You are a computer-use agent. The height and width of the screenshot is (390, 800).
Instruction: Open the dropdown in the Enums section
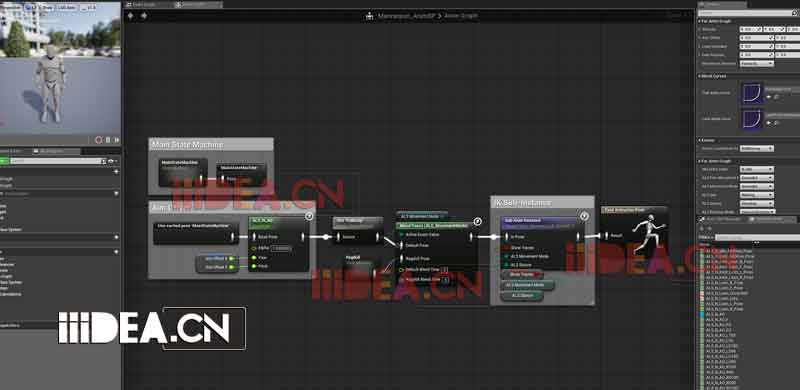pos(757,149)
